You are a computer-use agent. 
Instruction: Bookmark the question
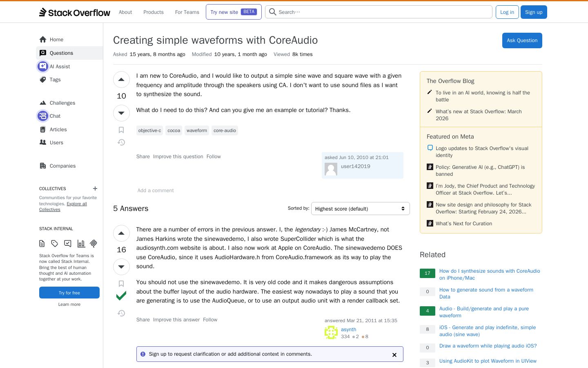tap(121, 130)
